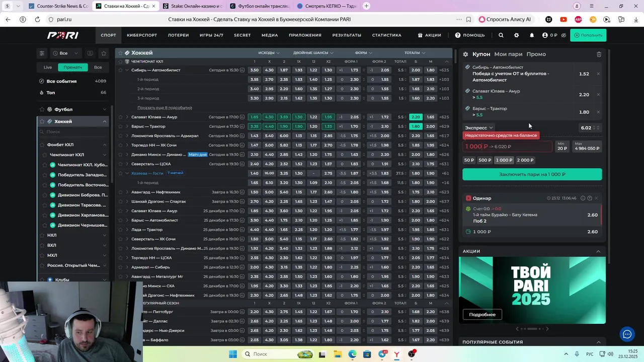The image size is (644, 362).
Task: Open Чемпионат КХЛ. Кубок green stats icon
Action: [x=52, y=165]
